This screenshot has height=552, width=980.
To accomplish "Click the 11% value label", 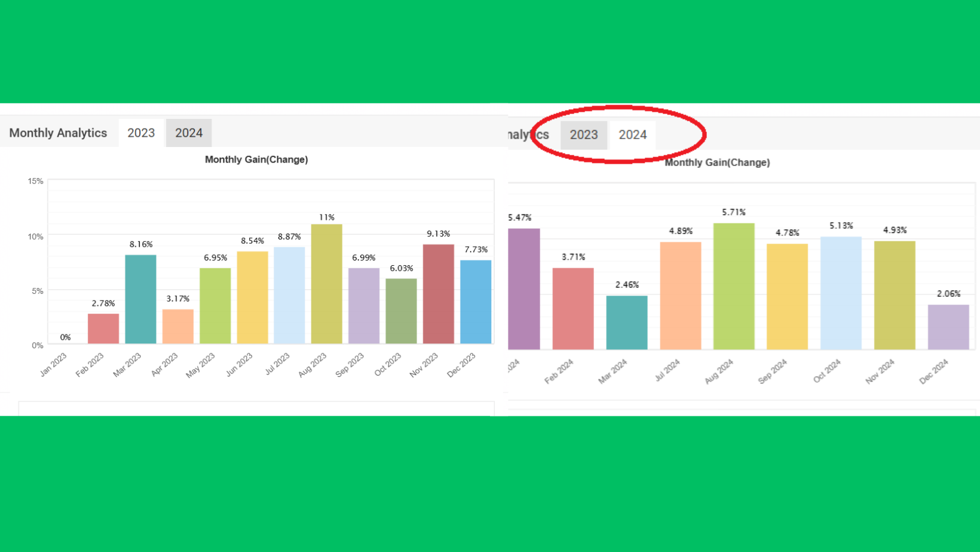I will coord(327,217).
